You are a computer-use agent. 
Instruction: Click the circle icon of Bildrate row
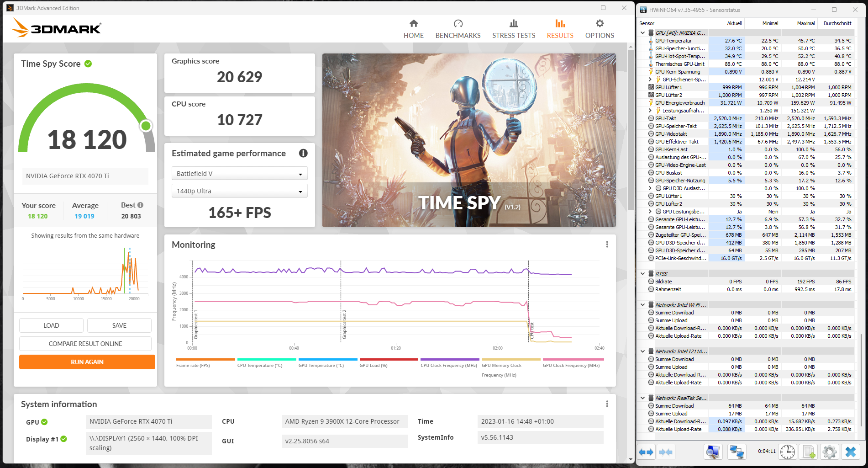(651, 282)
